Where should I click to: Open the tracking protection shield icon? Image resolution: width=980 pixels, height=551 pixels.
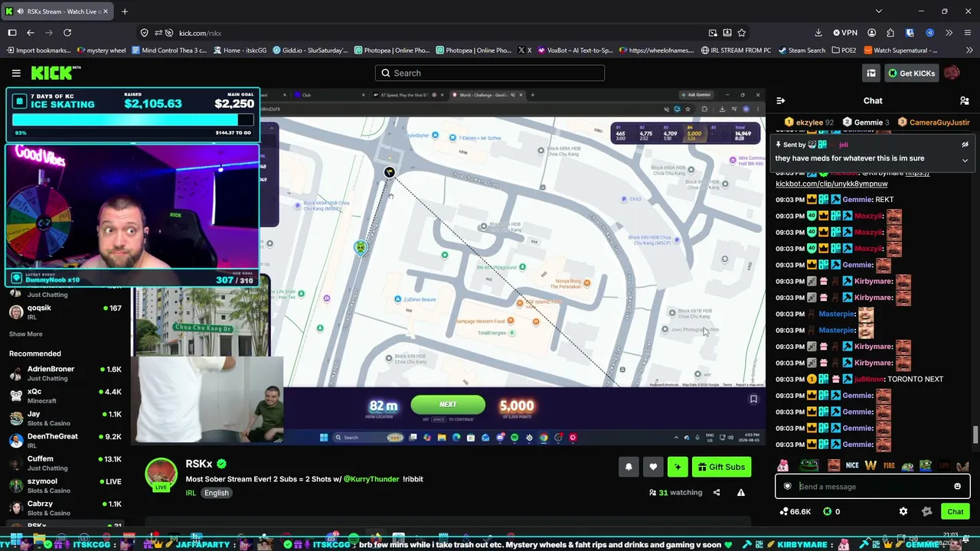144,33
